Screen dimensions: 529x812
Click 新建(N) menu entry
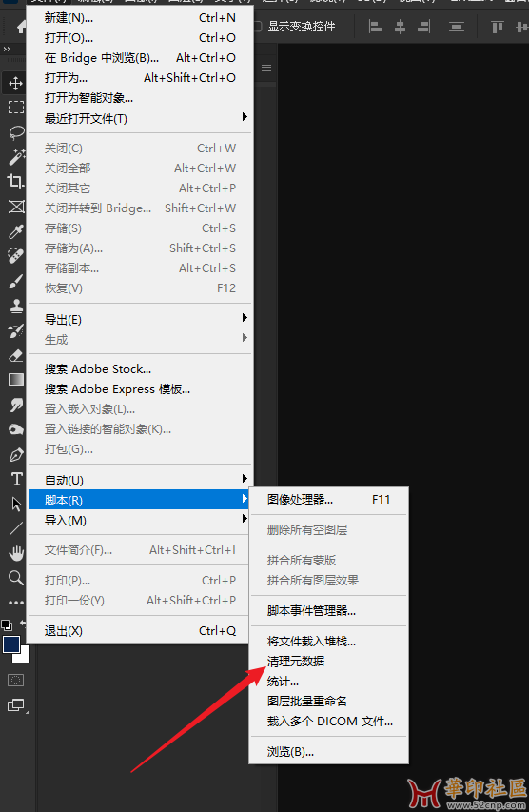(x=140, y=18)
